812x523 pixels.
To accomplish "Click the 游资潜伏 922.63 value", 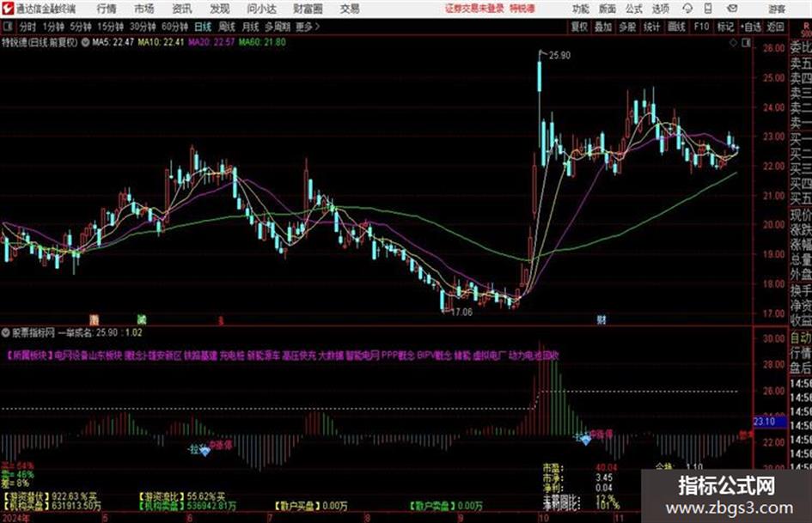I will pyautogui.click(x=74, y=496).
